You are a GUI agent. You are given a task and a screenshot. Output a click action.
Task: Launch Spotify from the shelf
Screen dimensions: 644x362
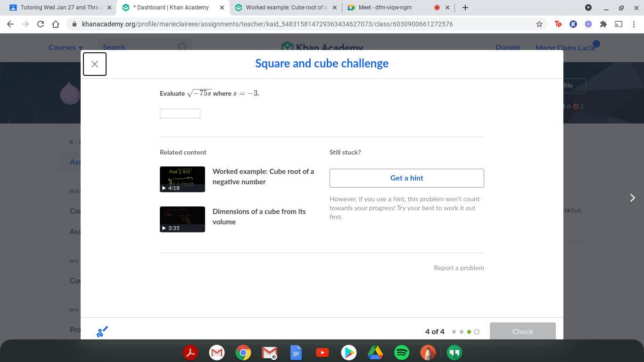pyautogui.click(x=401, y=353)
